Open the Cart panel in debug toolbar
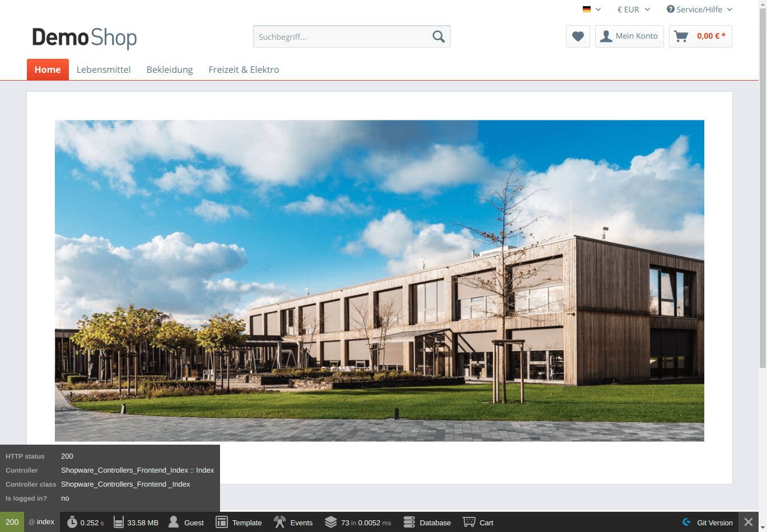 tap(478, 522)
